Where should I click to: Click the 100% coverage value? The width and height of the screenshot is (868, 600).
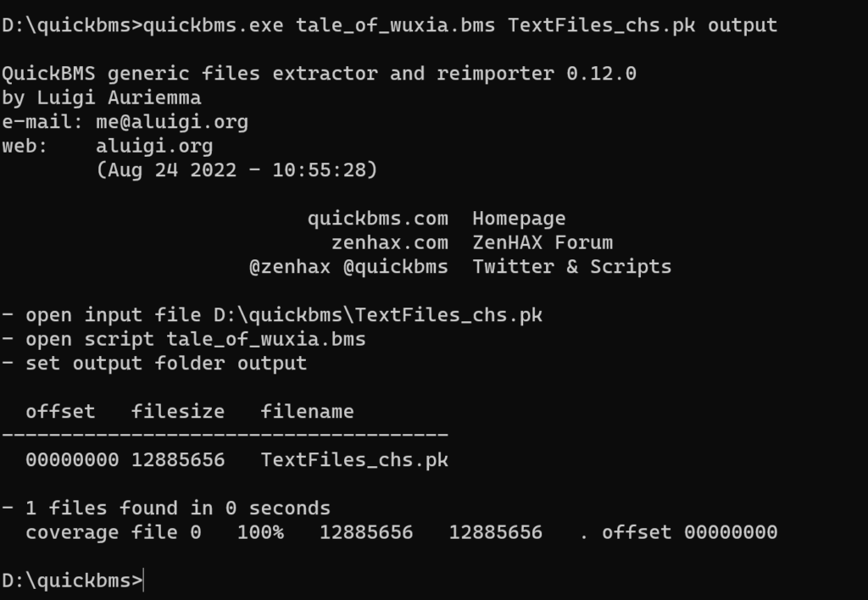point(259,532)
